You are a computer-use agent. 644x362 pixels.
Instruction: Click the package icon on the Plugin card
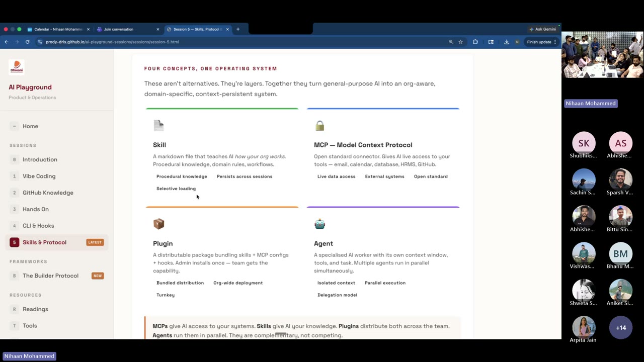[x=158, y=224]
